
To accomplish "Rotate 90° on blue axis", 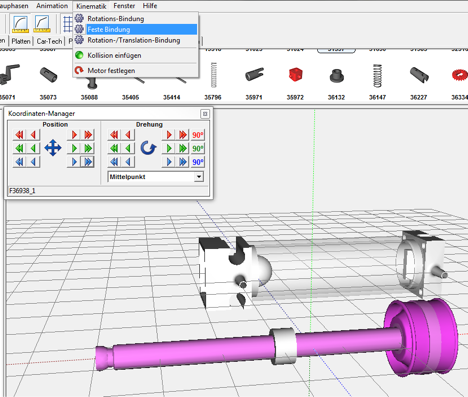I will 198,162.
